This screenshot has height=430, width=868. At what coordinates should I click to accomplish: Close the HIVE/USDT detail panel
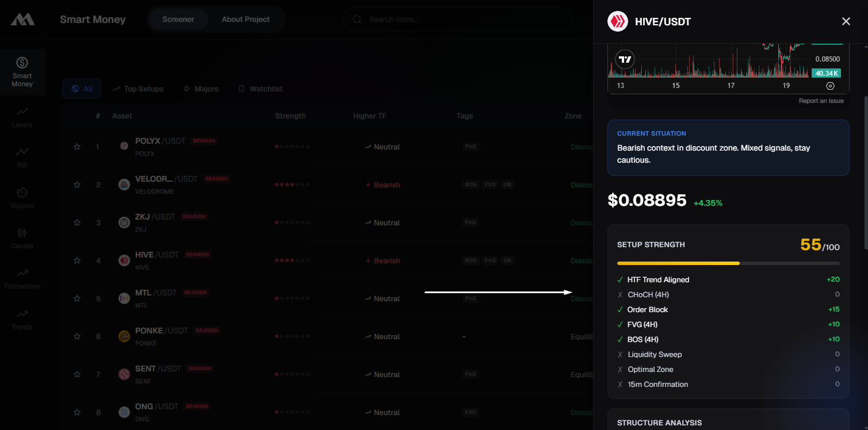(x=846, y=22)
